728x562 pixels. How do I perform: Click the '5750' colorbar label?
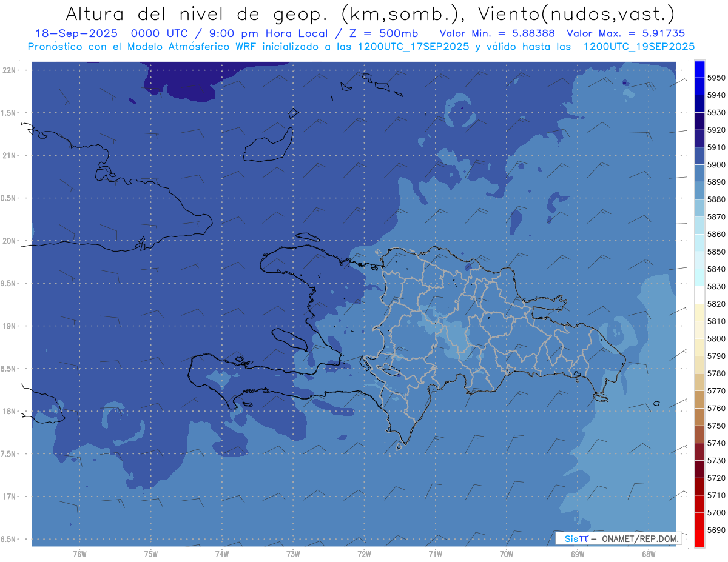(x=716, y=426)
